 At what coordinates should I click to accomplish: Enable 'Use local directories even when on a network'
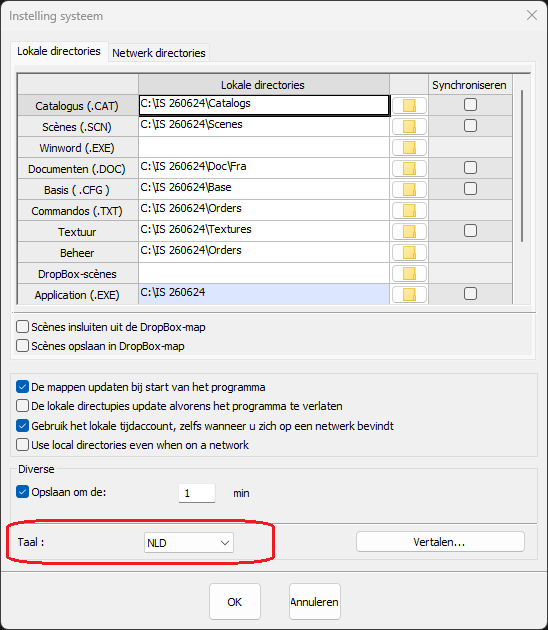point(22,445)
